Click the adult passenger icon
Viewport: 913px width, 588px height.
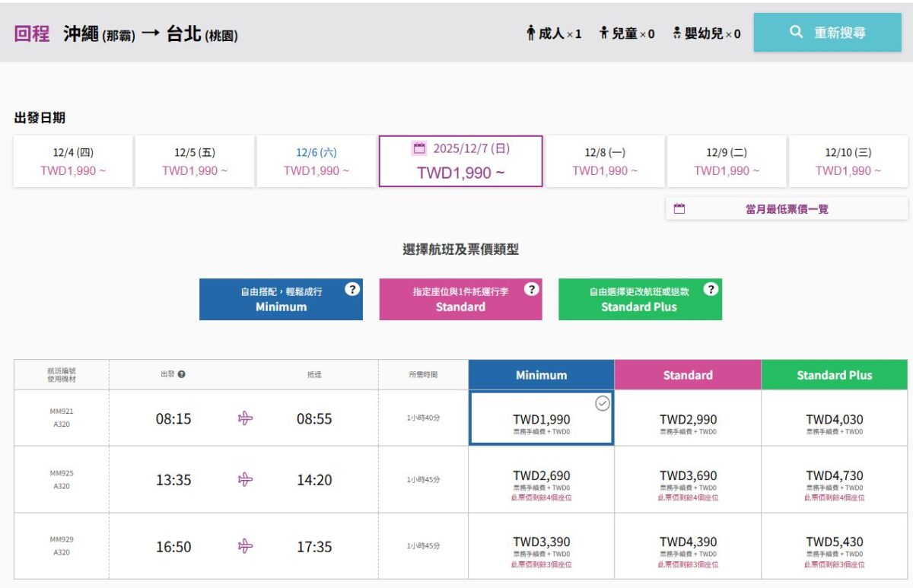(531, 33)
